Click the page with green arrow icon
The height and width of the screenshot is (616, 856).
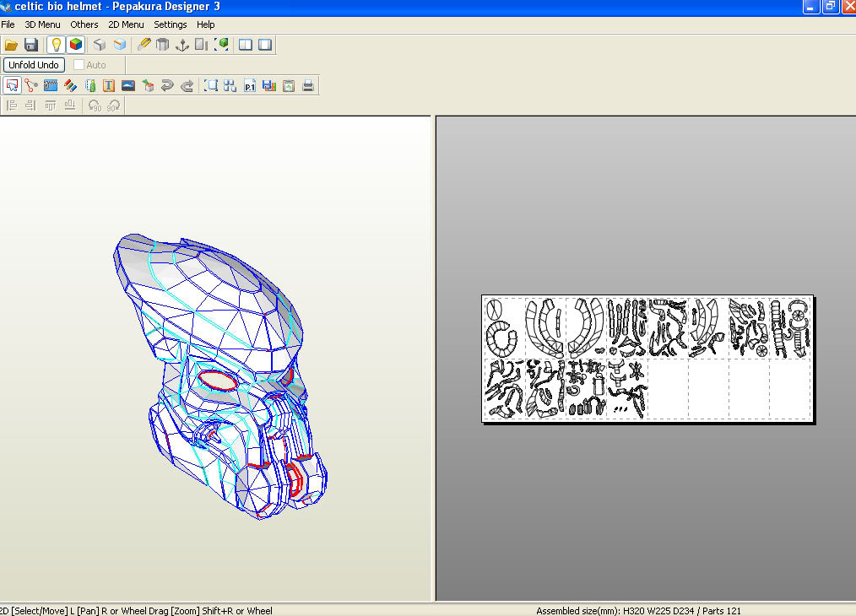[x=289, y=86]
